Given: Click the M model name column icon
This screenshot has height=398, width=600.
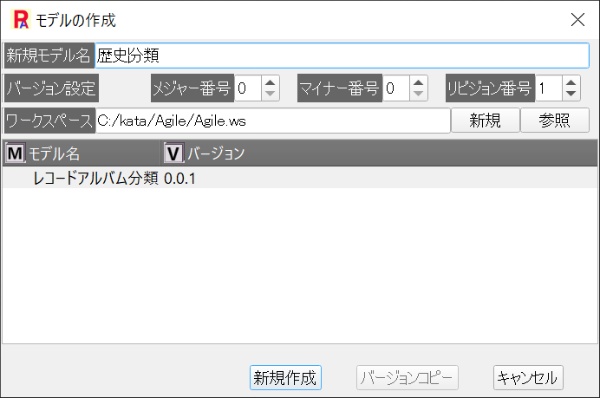Looking at the screenshot, I should 15,153.
